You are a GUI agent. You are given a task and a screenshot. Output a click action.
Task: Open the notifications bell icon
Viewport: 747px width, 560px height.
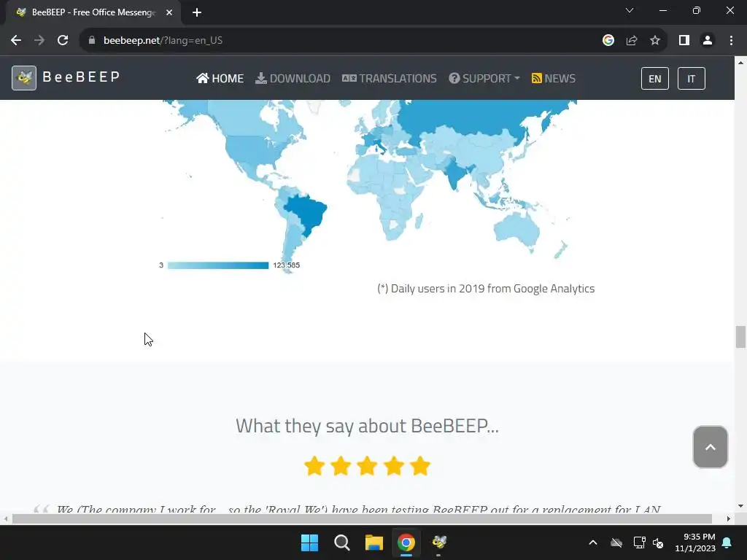point(727,542)
